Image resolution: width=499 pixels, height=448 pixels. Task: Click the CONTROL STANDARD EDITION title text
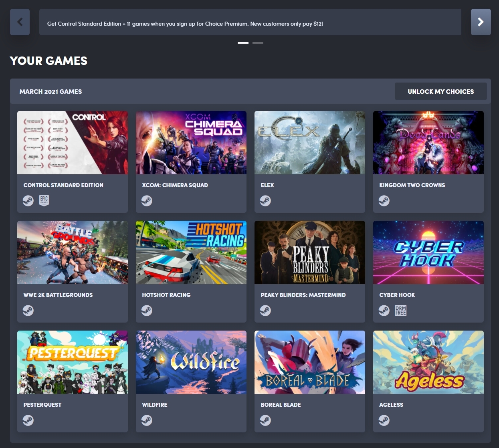(63, 185)
